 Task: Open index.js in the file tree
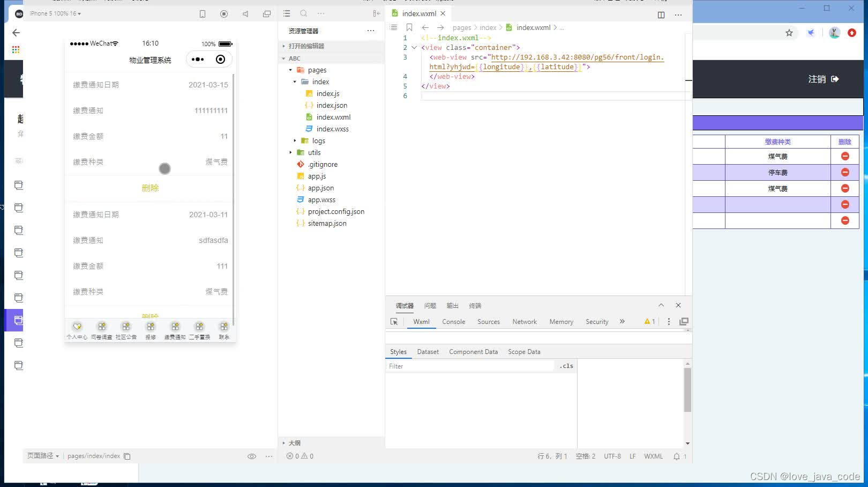[x=328, y=94]
